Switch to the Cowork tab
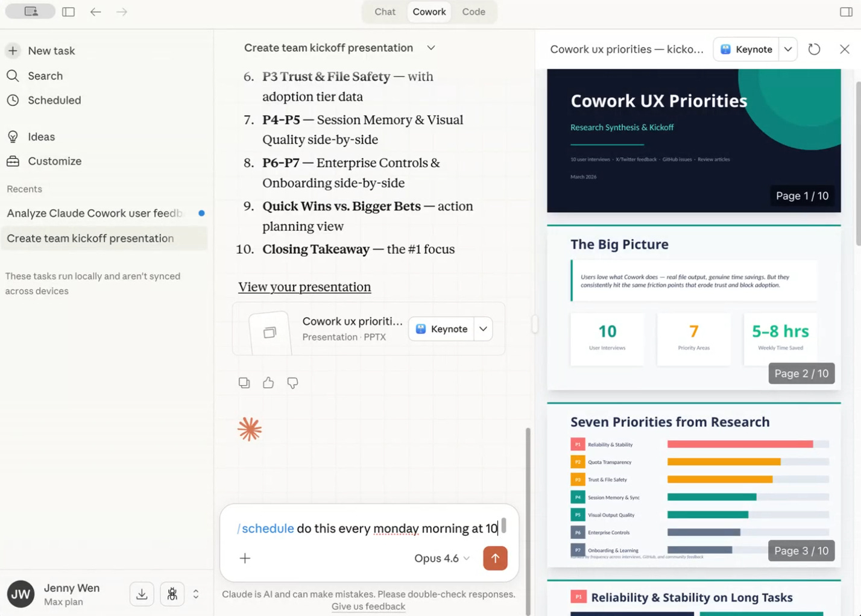 429,11
